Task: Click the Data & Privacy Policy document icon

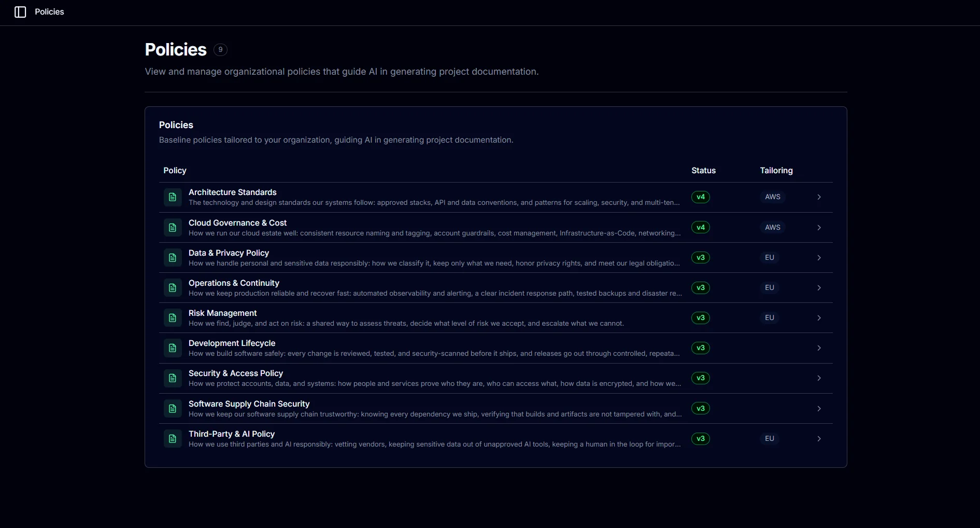Action: click(173, 258)
